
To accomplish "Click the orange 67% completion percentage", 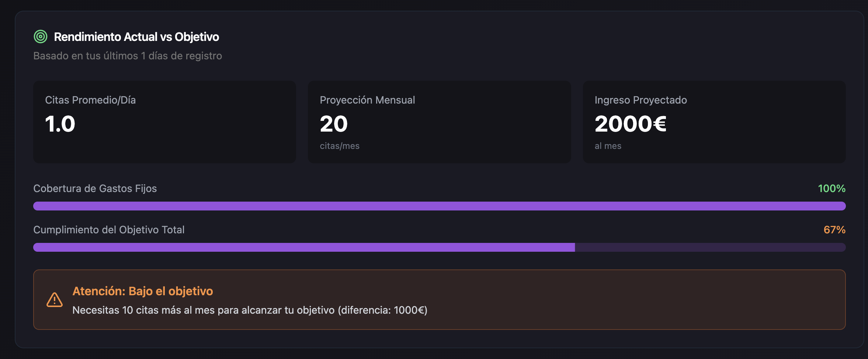I will click(834, 230).
